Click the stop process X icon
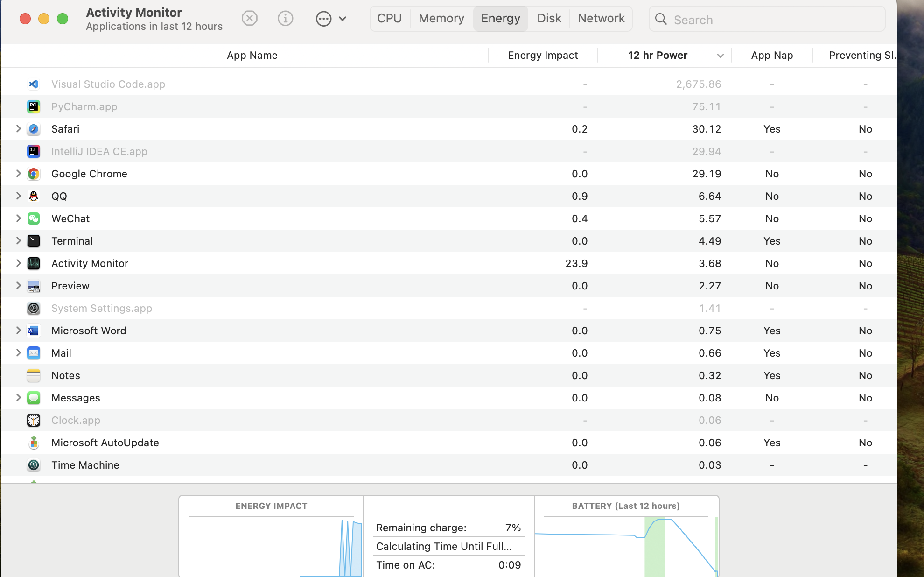The height and width of the screenshot is (577, 924). click(x=250, y=19)
